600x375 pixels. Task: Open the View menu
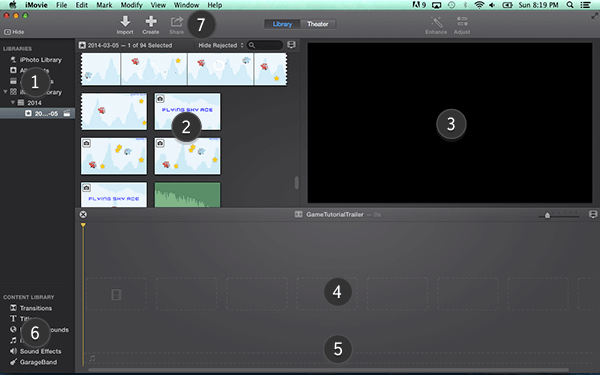[158, 5]
